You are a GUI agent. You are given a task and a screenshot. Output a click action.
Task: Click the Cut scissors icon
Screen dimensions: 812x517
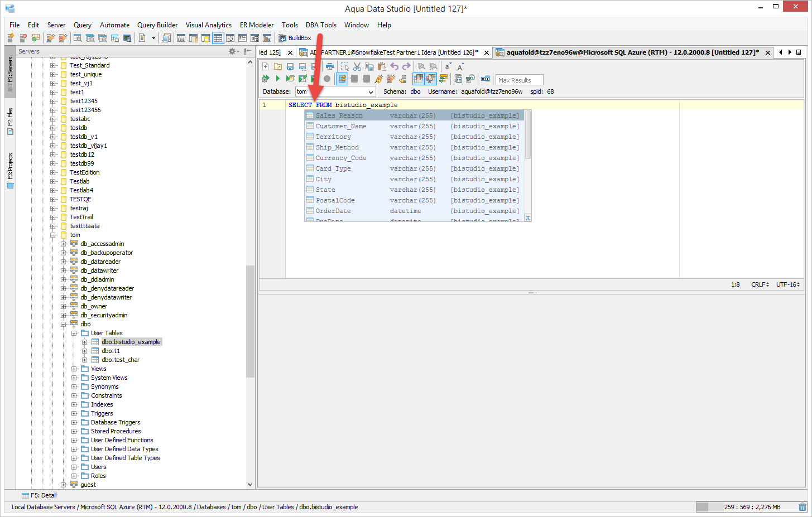click(357, 66)
